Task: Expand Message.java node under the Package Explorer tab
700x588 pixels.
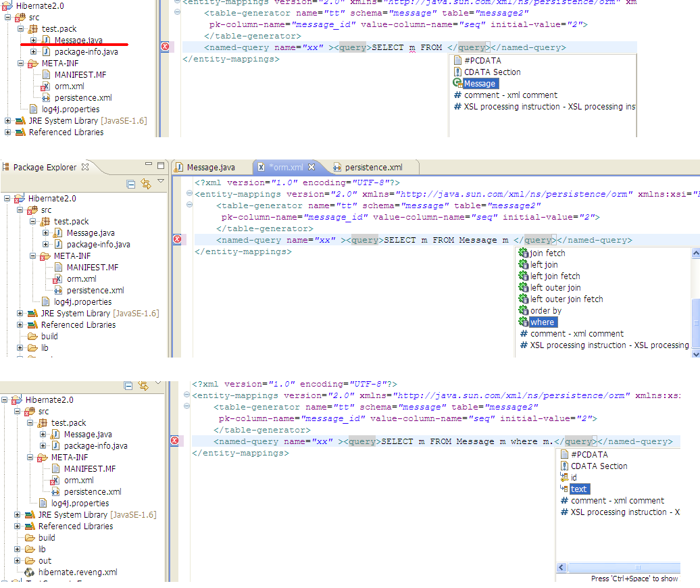Action: 45,233
